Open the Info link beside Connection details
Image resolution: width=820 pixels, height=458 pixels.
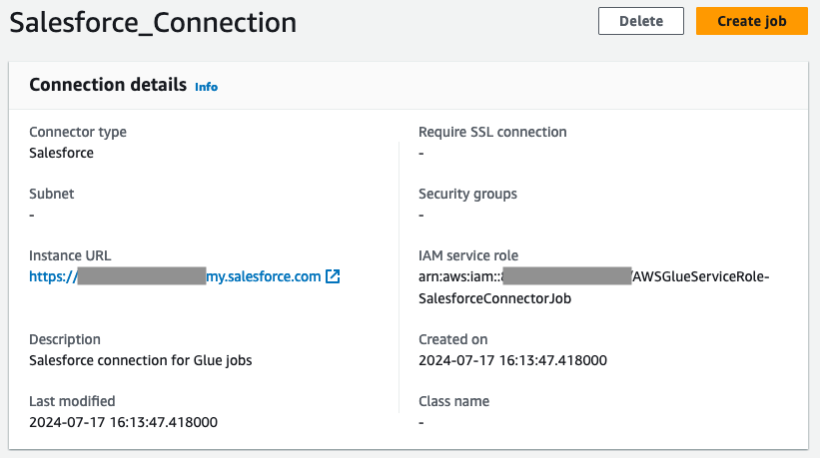click(x=206, y=87)
